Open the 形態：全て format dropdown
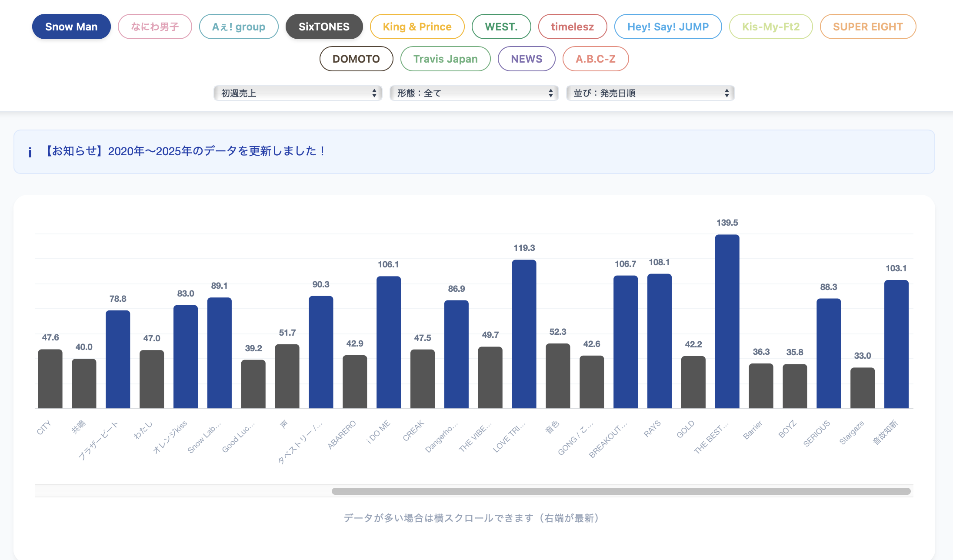 pos(474,93)
